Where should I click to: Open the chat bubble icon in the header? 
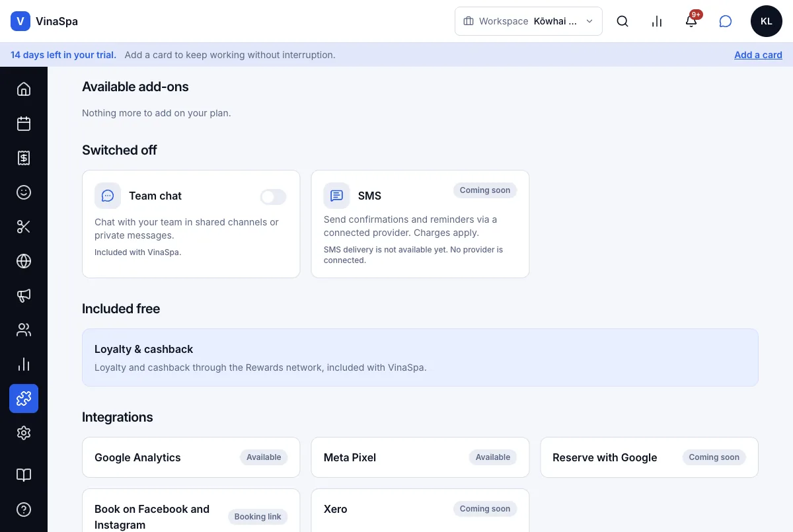(x=726, y=21)
